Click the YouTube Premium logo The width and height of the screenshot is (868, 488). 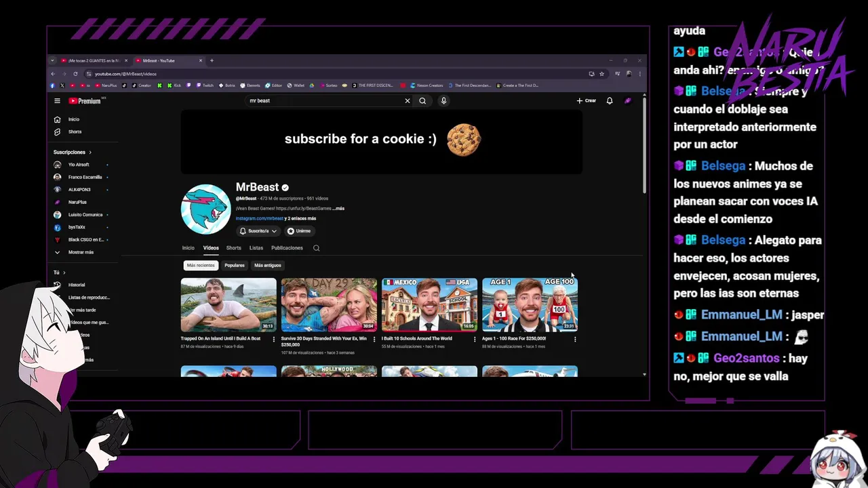point(85,101)
